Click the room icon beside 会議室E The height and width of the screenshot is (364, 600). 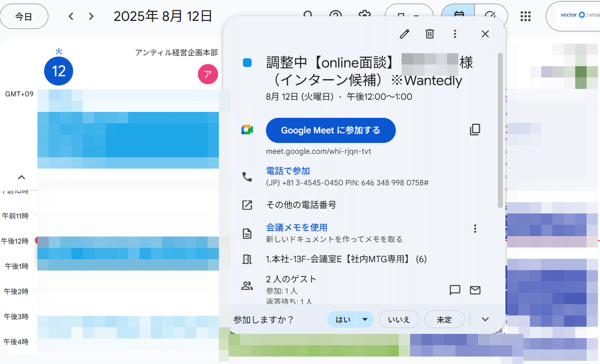[x=247, y=259]
